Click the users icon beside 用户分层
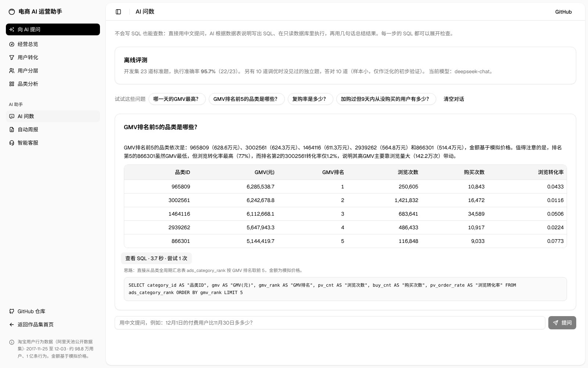The height and width of the screenshot is (368, 588). tap(12, 71)
